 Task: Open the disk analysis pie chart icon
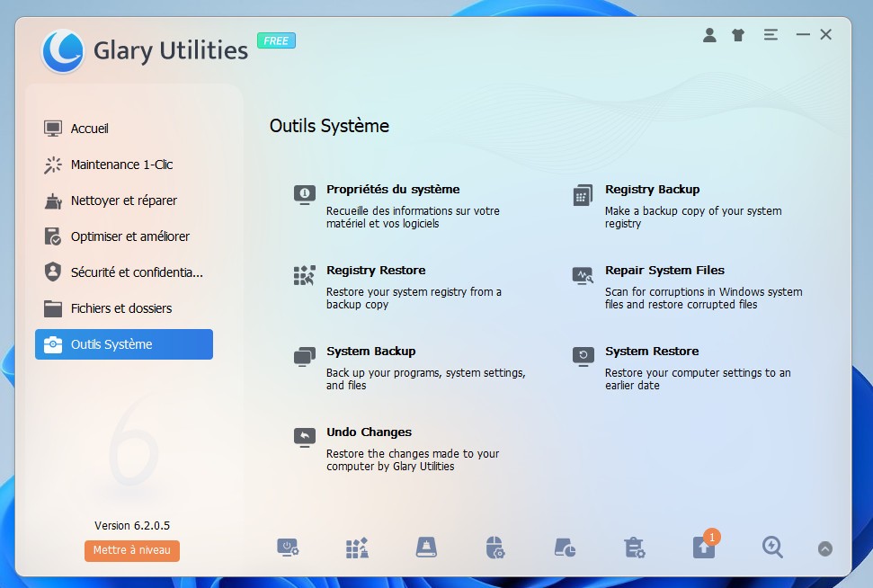click(565, 548)
